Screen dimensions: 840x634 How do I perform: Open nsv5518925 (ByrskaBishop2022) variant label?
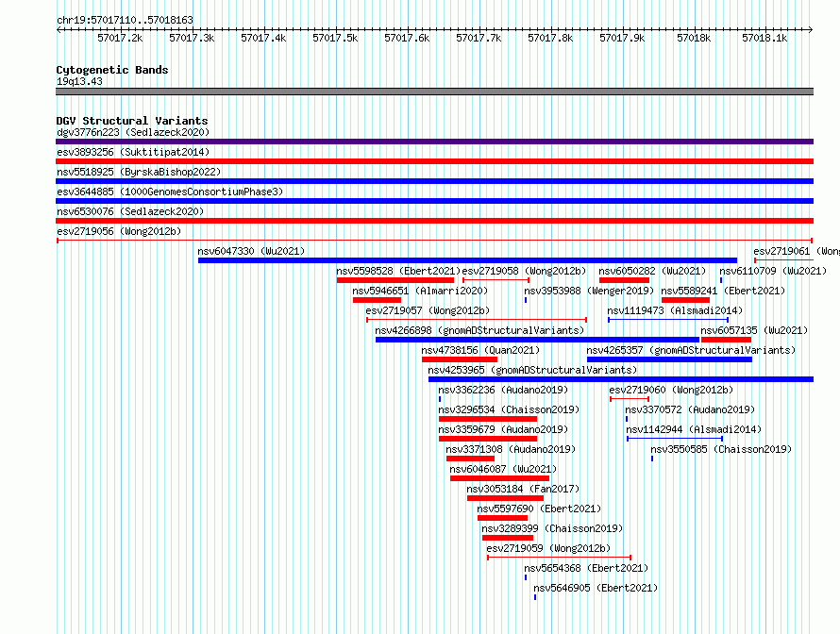coord(139,172)
